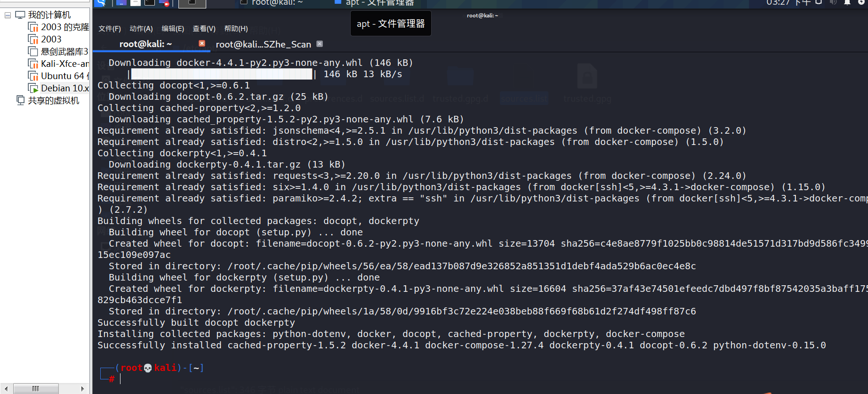The width and height of the screenshot is (868, 394).
Task: Click the sidebar horizontal scrollbar thumb
Action: pos(36,388)
